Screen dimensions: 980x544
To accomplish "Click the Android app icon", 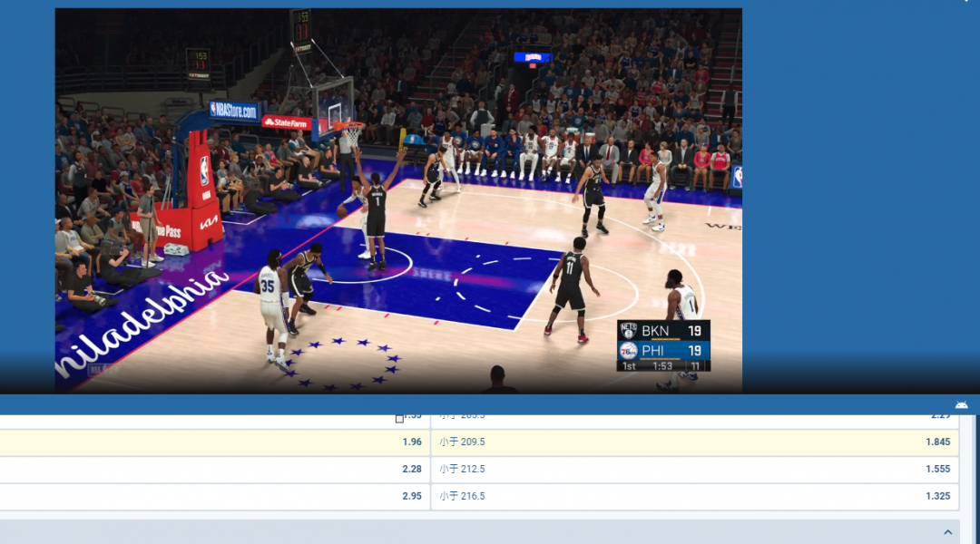I will [x=961, y=404].
